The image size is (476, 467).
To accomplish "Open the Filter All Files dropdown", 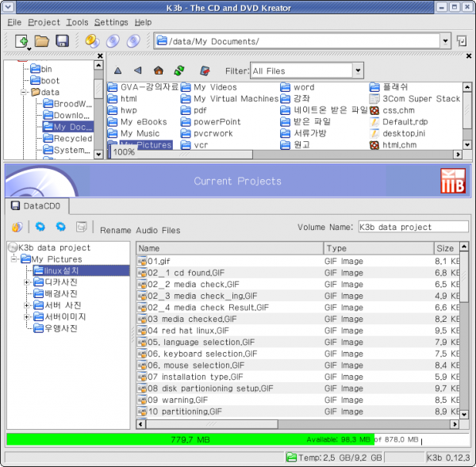I will 358,71.
